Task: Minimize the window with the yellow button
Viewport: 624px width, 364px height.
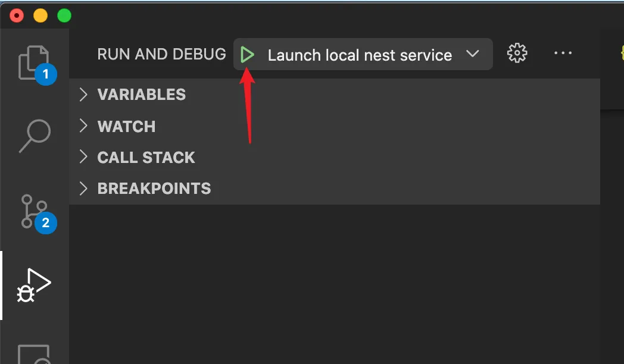Action: 40,15
